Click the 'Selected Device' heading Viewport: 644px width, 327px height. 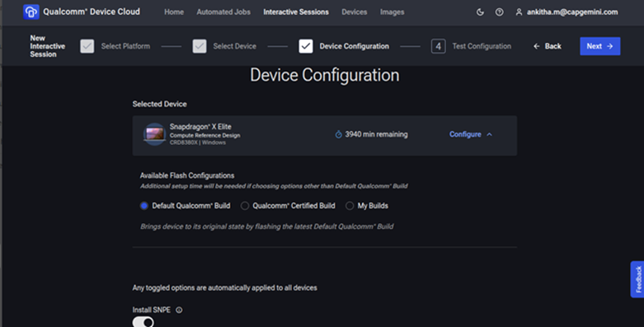pyautogui.click(x=159, y=105)
